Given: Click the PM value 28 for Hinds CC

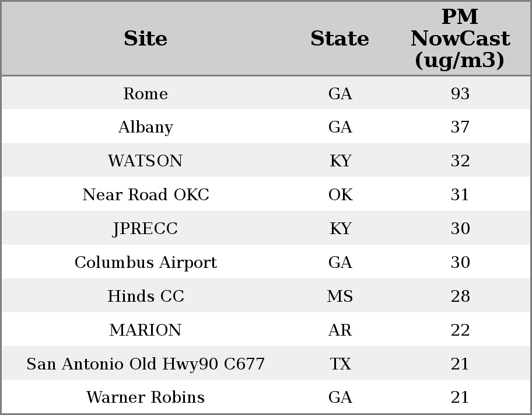Looking at the screenshot, I should pos(460,297).
